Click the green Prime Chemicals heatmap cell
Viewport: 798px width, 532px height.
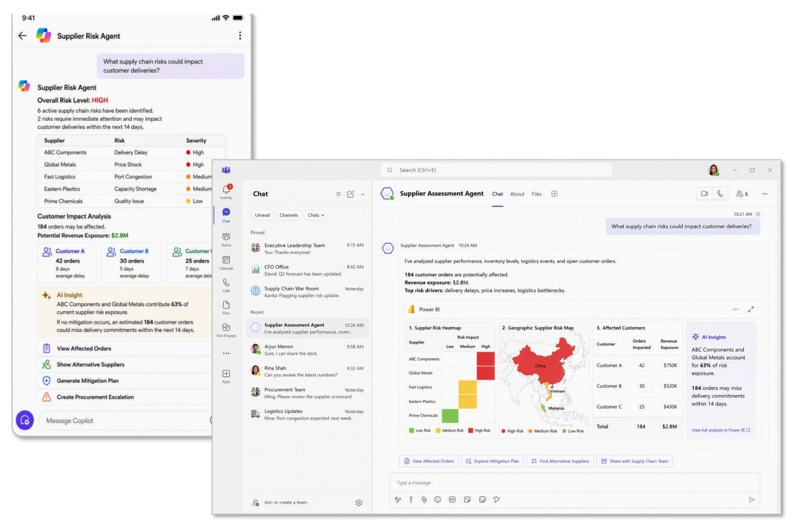(x=450, y=415)
